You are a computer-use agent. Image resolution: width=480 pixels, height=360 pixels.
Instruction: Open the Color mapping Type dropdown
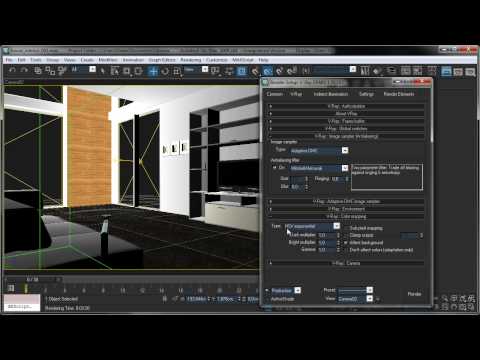(x=312, y=226)
